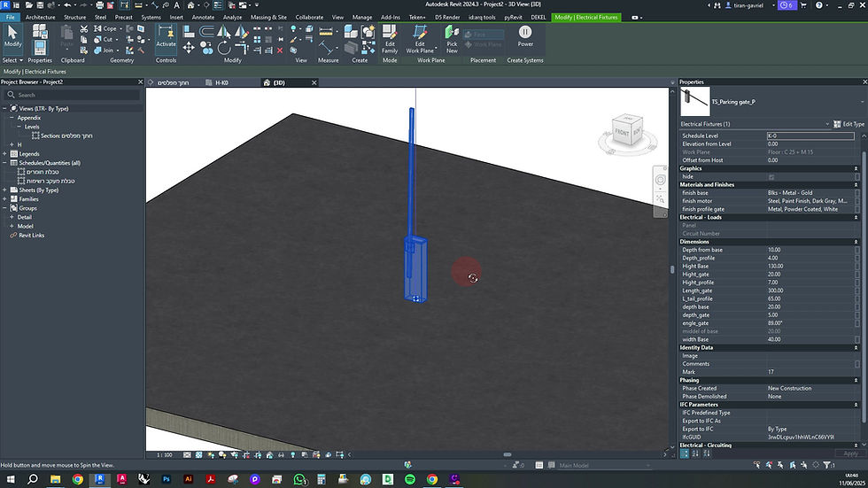Screen dimensions: 868x488
Task: Open the Electrical Fixtures type filter dropdown
Action: [x=827, y=124]
